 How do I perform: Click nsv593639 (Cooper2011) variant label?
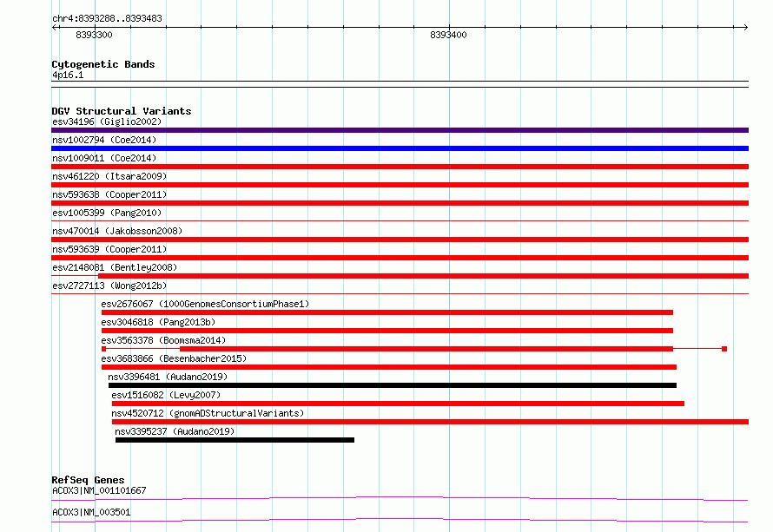pyautogui.click(x=109, y=249)
